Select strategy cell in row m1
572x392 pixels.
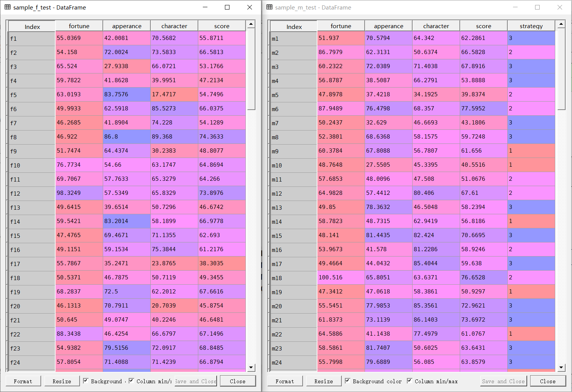(531, 38)
